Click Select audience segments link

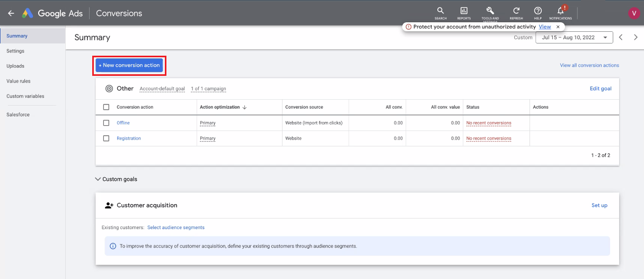tap(176, 228)
